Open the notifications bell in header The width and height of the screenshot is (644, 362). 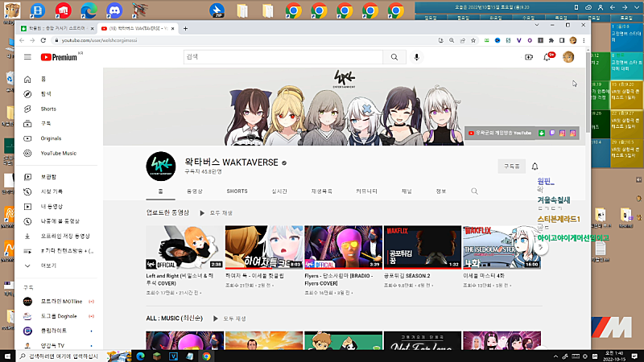point(547,57)
